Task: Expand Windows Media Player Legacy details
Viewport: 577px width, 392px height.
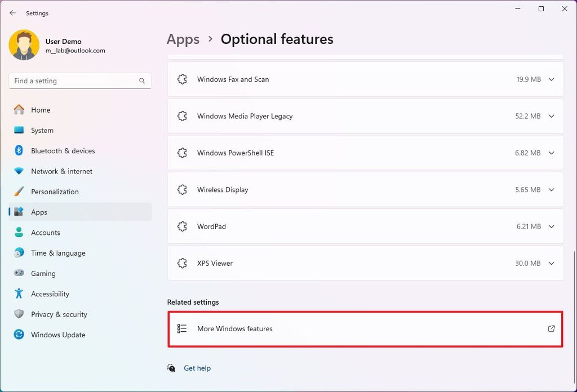Action: [x=552, y=116]
